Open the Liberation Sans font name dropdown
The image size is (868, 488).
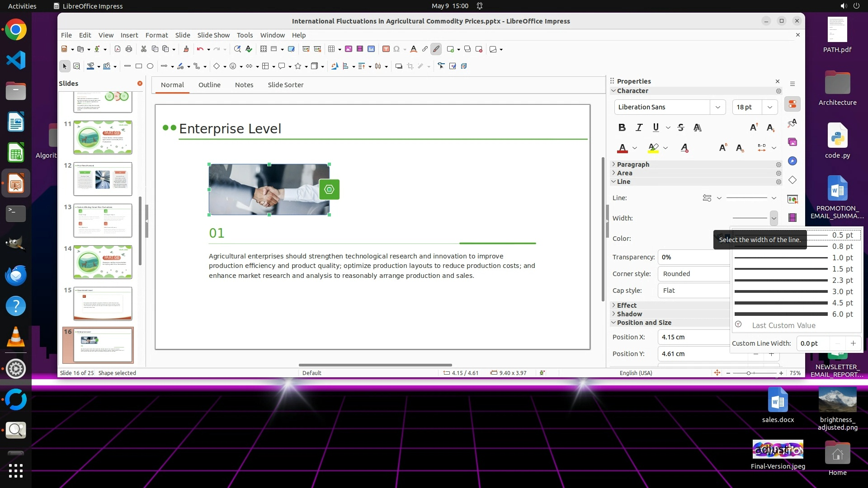coord(717,107)
